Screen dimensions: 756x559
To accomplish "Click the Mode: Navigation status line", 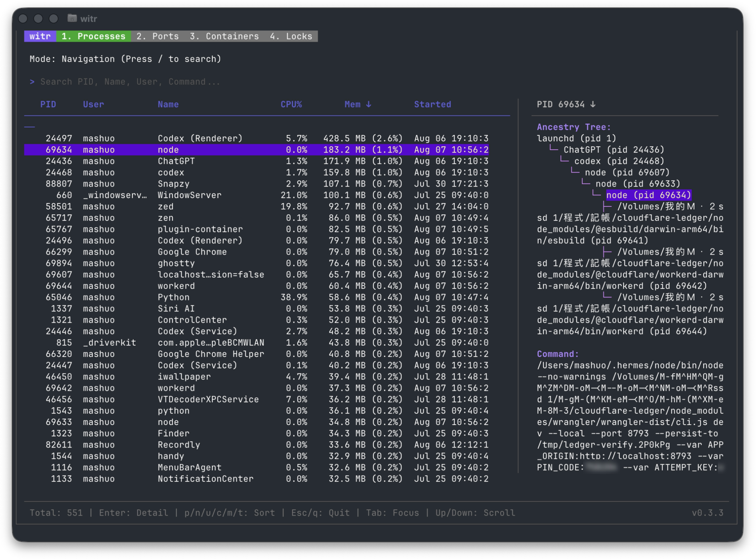I will (x=125, y=59).
